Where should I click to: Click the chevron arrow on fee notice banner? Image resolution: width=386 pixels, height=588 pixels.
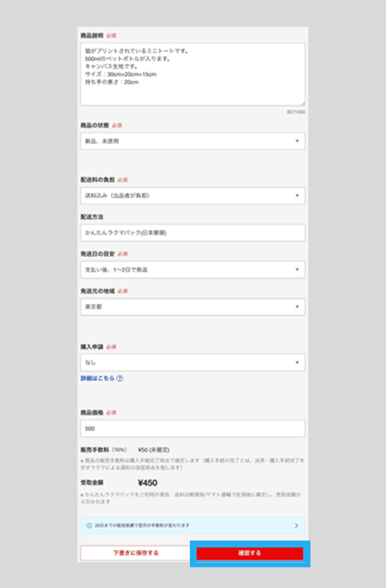[x=296, y=525]
